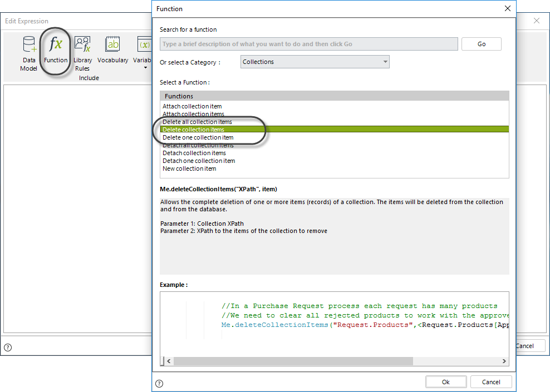Click the Variables icon in ribbon
Screen dimensions: 550x392
click(x=144, y=44)
